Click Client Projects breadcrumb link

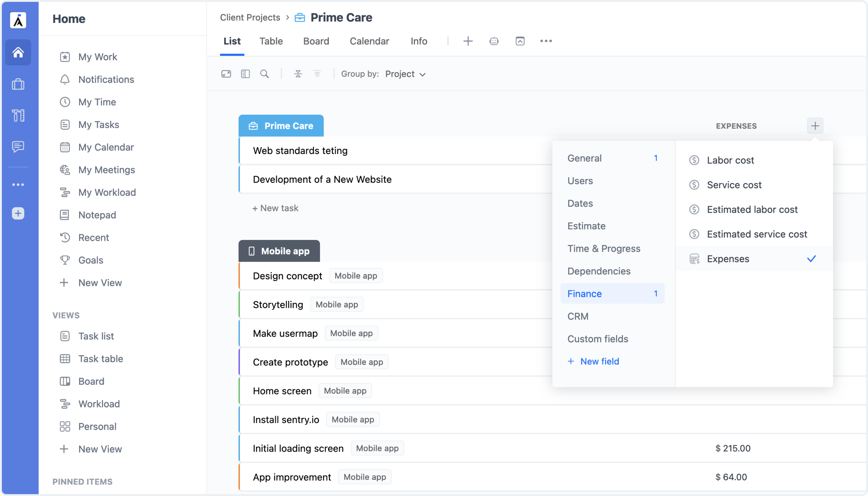point(250,17)
